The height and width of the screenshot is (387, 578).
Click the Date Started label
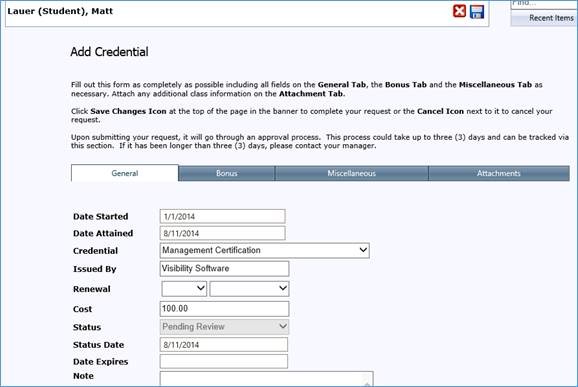101,216
